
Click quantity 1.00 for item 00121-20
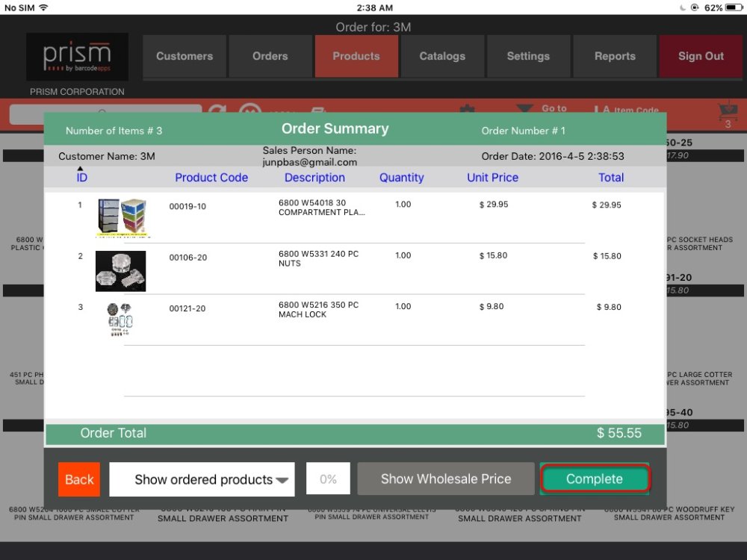coord(403,306)
